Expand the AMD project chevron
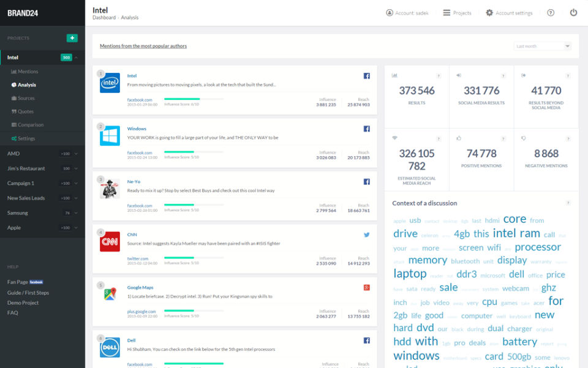Screen dimensions: 588x368 tap(76, 154)
